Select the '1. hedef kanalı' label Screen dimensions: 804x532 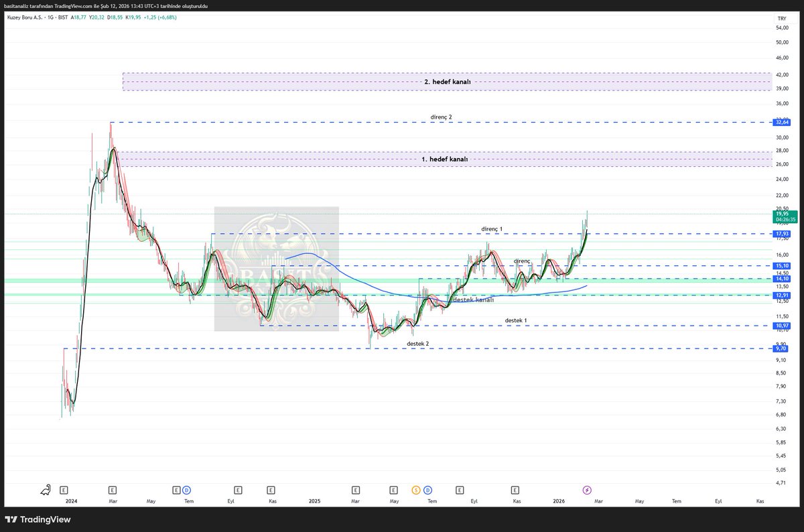[444, 159]
